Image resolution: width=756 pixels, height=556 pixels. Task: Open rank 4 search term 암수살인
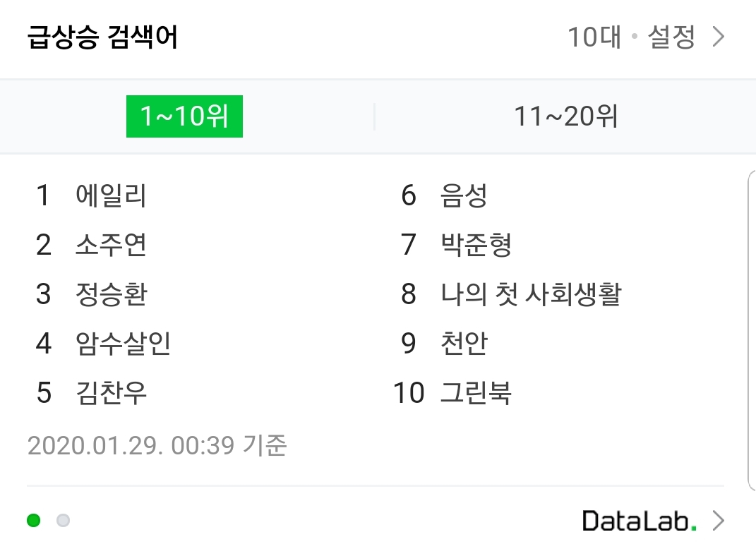click(x=123, y=344)
